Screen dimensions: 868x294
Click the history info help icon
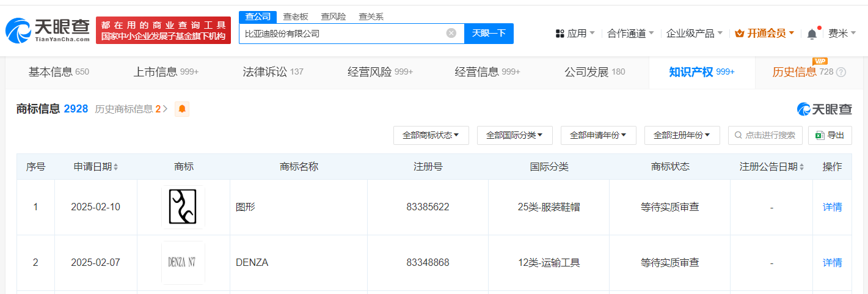point(841,72)
